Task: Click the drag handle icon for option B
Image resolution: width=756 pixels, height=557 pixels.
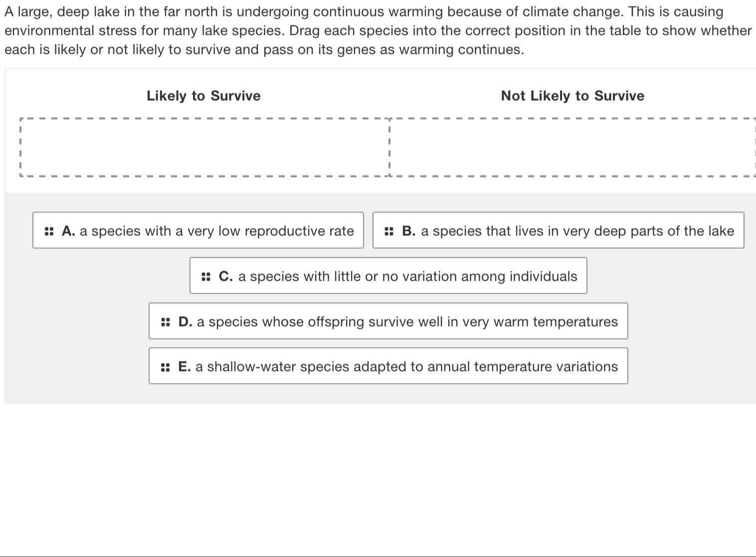Action: point(389,231)
